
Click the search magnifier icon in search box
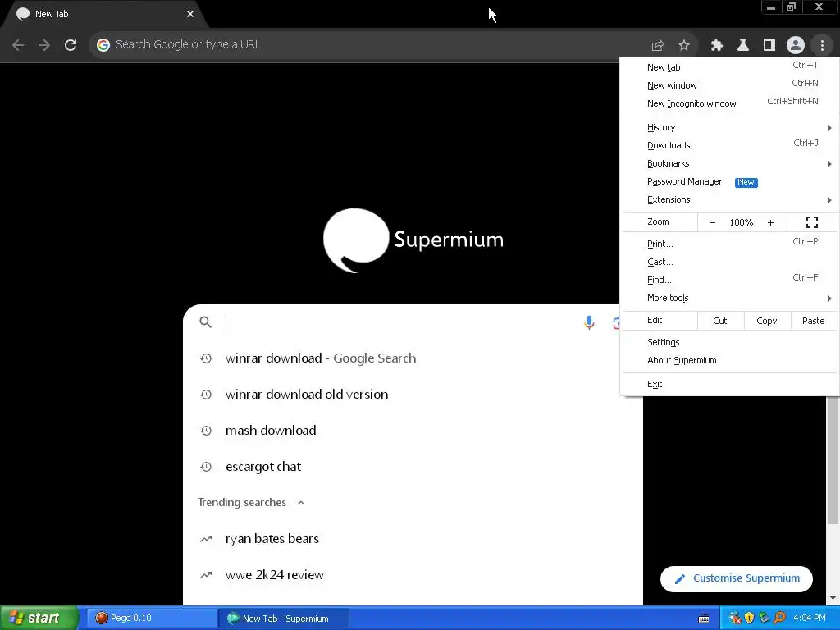click(206, 322)
